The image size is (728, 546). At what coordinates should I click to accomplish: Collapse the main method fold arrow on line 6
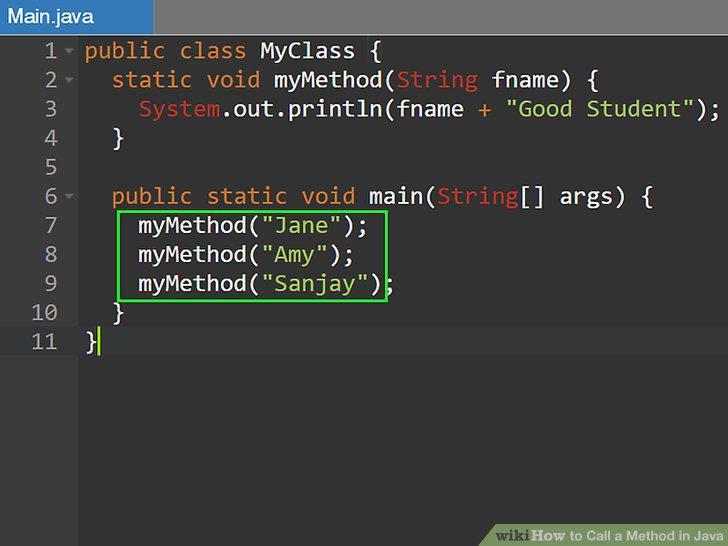pyautogui.click(x=69, y=196)
